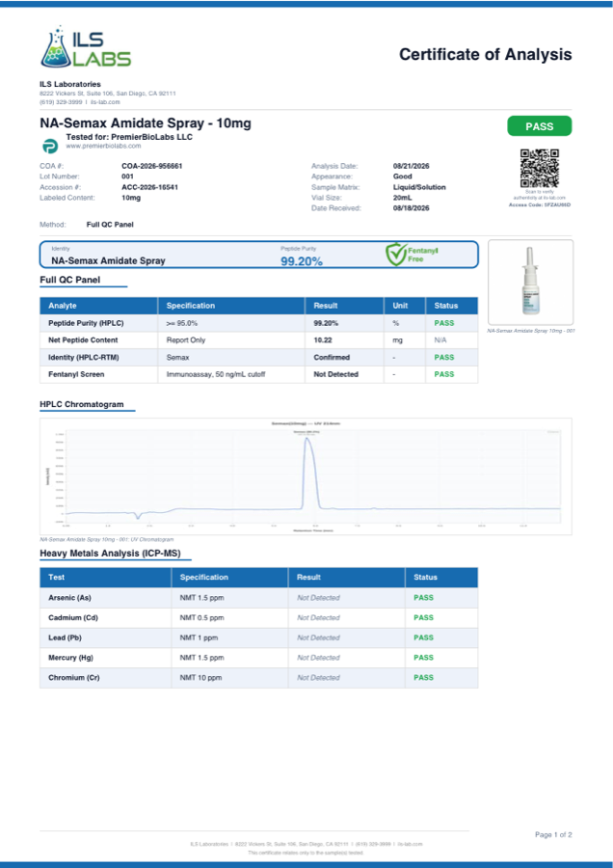Click PASS status in the Mercury (Hg) row

424,658
